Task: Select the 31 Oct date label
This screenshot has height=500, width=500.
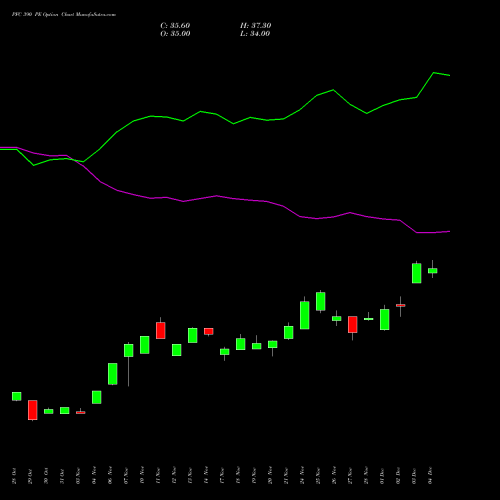Action: pyautogui.click(x=62, y=476)
